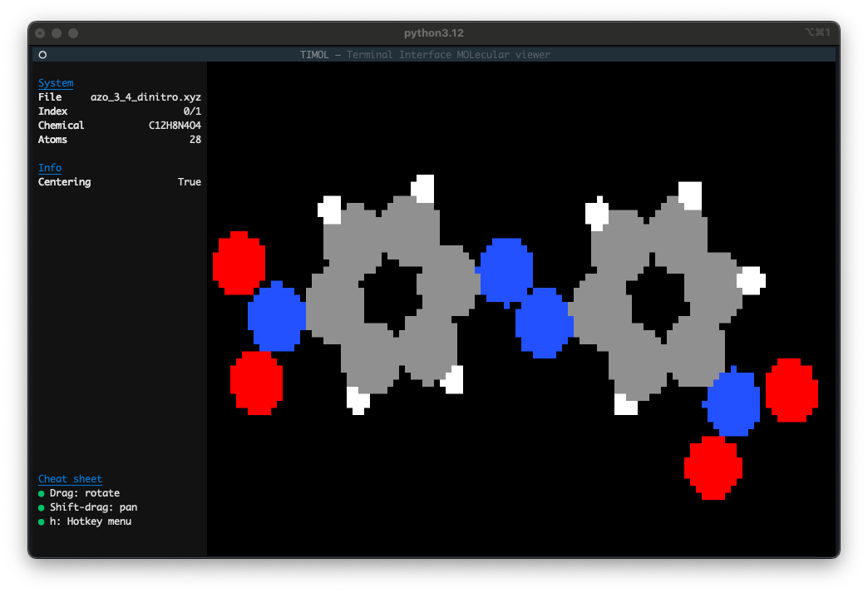Viewport: 868px width, 593px height.
Task: Click the azo_3_4_dinitro.xyz file name
Action: [x=145, y=97]
